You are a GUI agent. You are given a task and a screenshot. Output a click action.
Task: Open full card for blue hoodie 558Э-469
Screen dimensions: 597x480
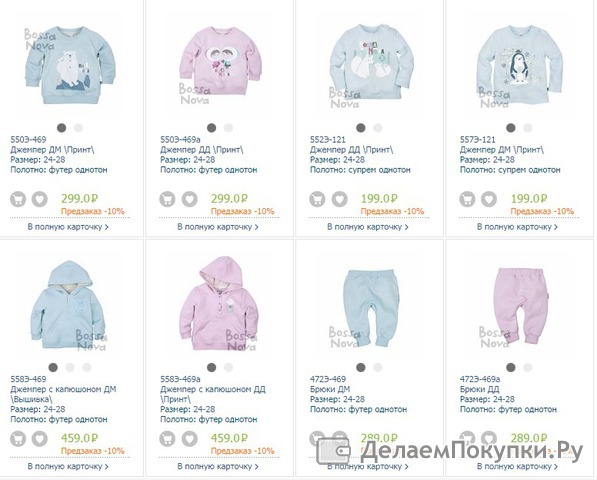click(x=68, y=466)
